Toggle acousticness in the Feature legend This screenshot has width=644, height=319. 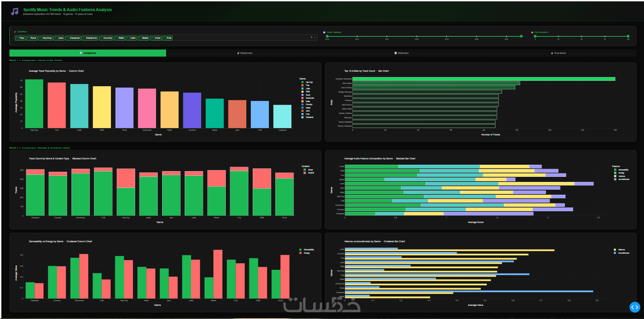coord(622,179)
